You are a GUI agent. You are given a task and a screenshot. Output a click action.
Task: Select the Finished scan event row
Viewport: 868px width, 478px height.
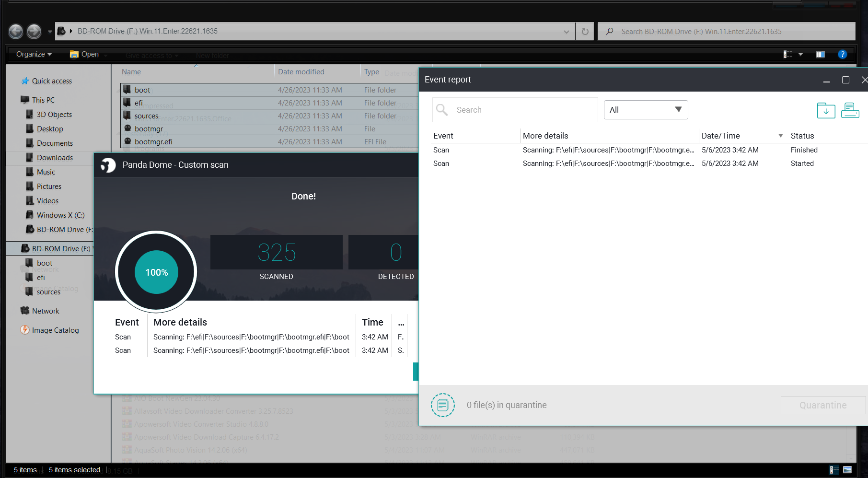pyautogui.click(x=649, y=150)
